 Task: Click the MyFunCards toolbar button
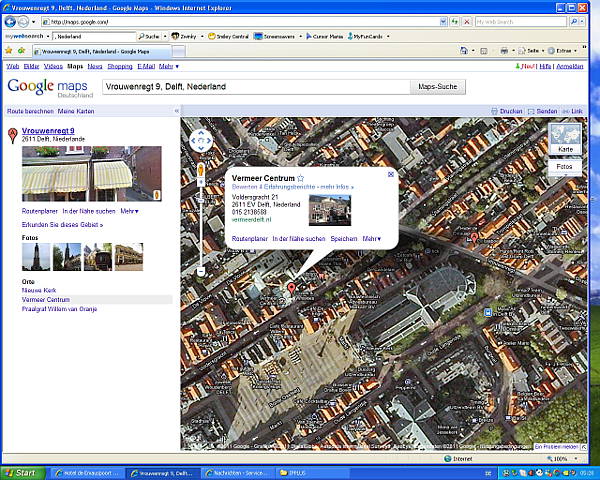365,36
